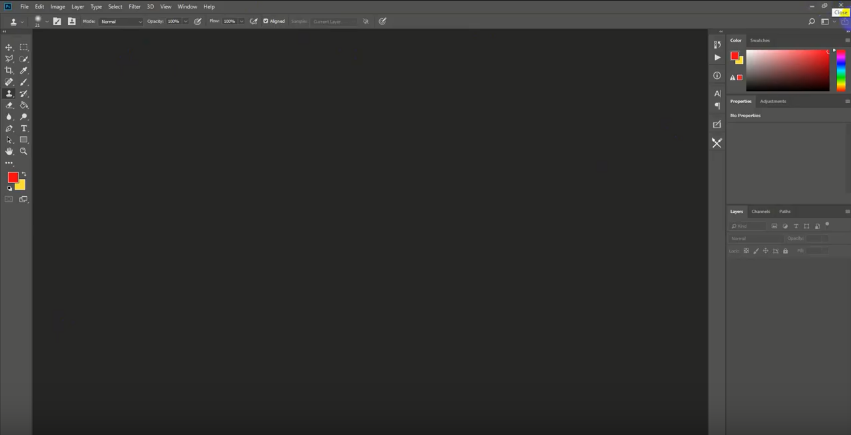This screenshot has height=435, width=851.
Task: Open the Filter menu
Action: (x=135, y=7)
